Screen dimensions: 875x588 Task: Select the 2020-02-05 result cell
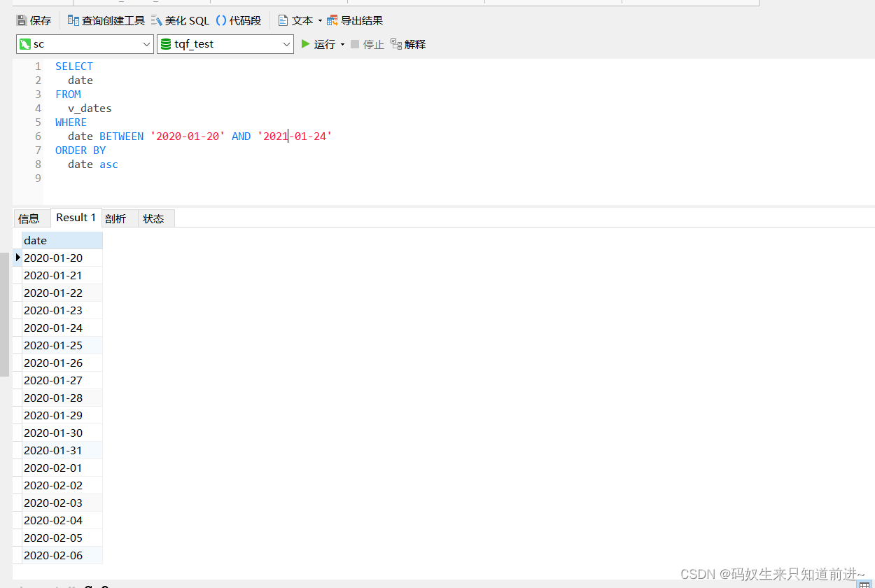62,538
